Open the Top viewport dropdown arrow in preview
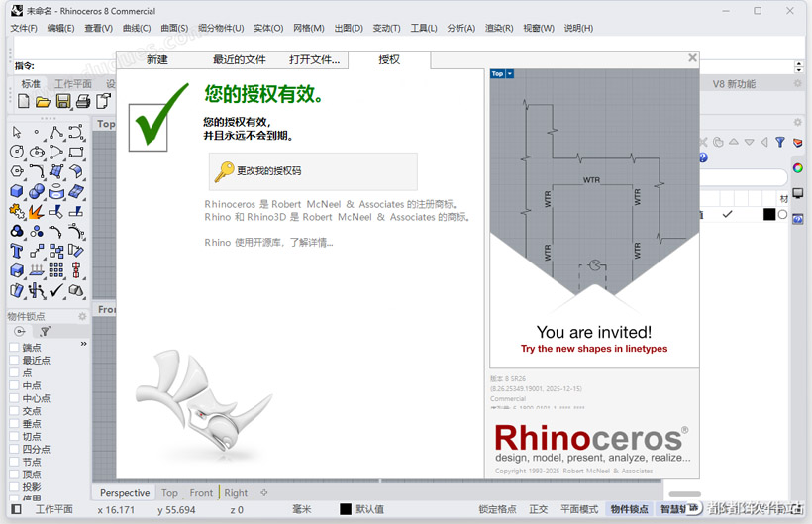Viewport: 812px width, 524px height. pos(510,74)
